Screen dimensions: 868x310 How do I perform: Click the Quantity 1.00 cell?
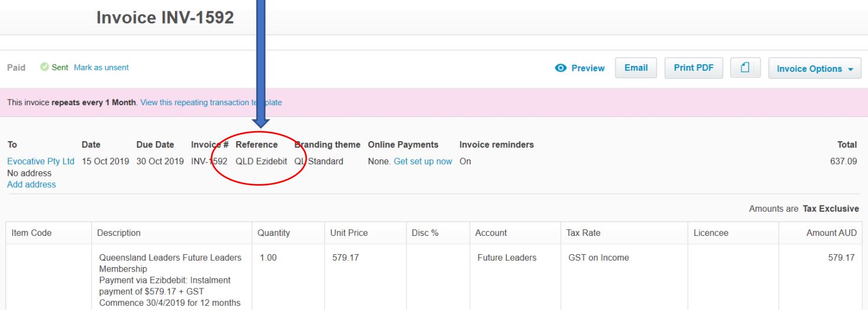[267, 258]
